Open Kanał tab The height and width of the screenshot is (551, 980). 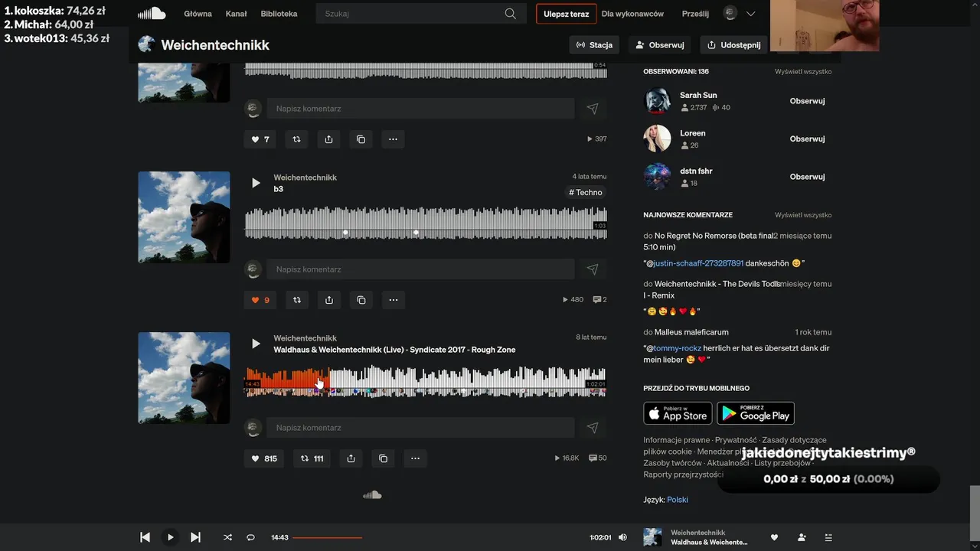(x=236, y=14)
